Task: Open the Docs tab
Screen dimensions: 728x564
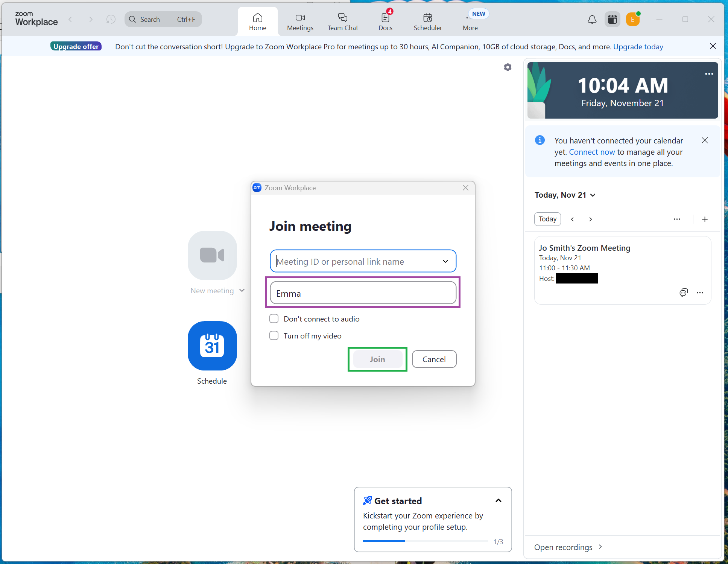Action: [x=385, y=22]
